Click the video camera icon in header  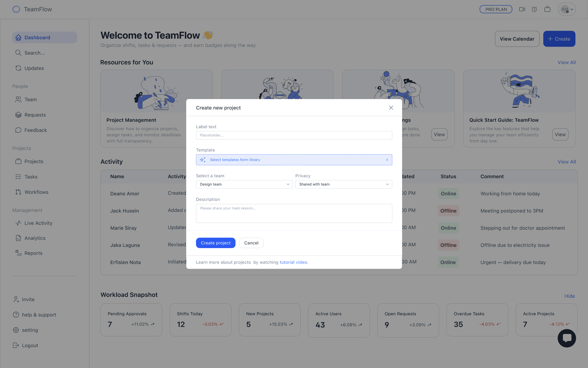pos(522,9)
